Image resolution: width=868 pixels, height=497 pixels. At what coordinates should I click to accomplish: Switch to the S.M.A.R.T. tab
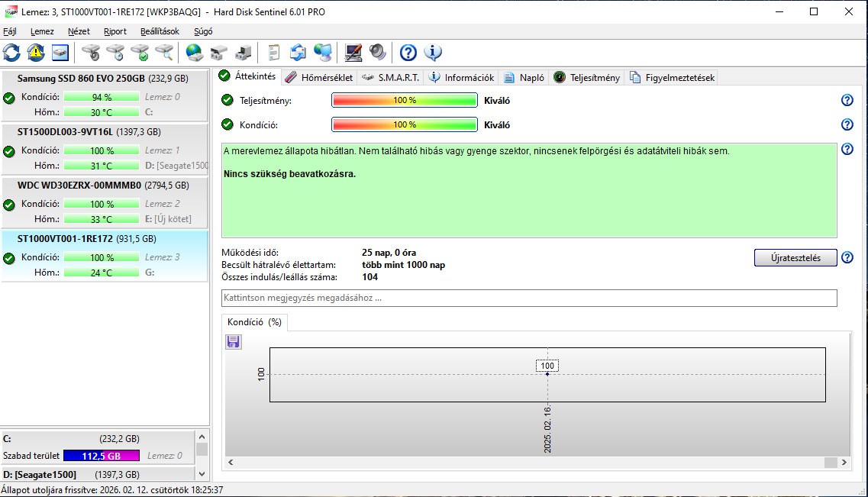[x=390, y=77]
